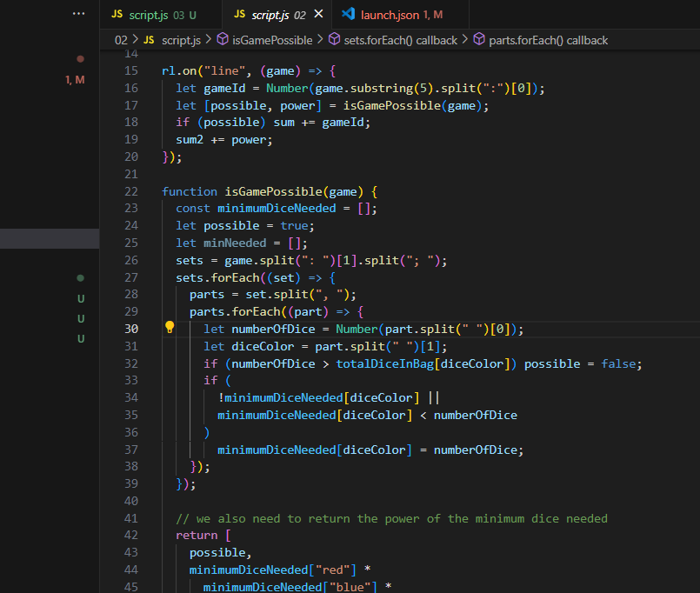Image resolution: width=700 pixels, height=593 pixels.
Task: Select the sidebar item marked 1, M
Action: (x=75, y=80)
